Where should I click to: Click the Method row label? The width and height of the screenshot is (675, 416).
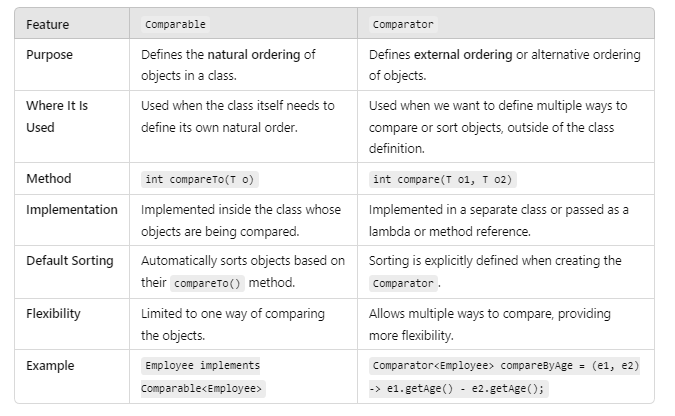tap(49, 178)
